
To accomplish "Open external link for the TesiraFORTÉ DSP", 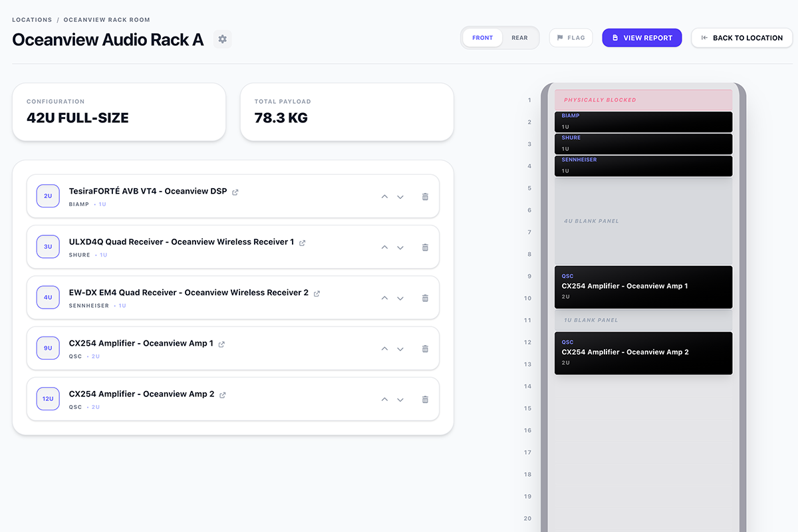I will point(235,192).
